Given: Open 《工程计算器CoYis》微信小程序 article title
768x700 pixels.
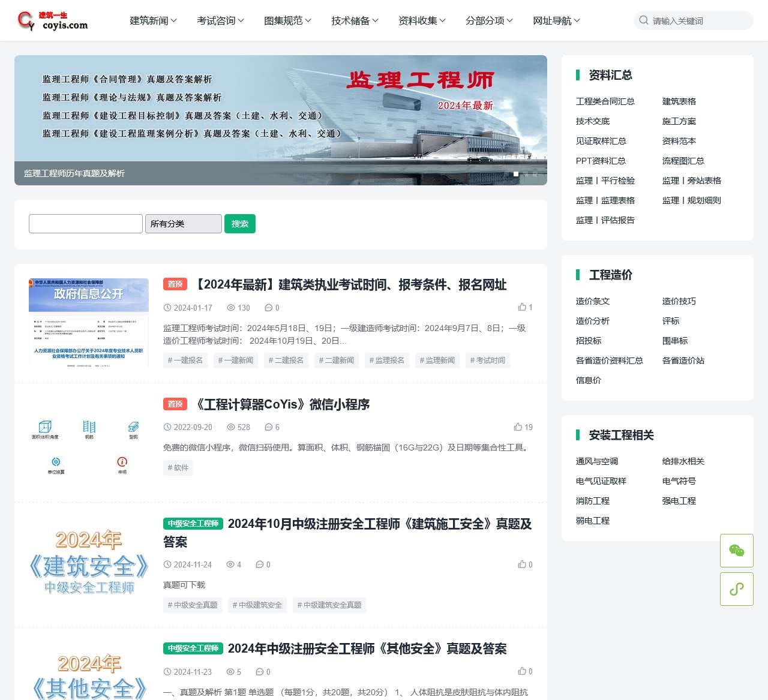Looking at the screenshot, I should point(282,404).
